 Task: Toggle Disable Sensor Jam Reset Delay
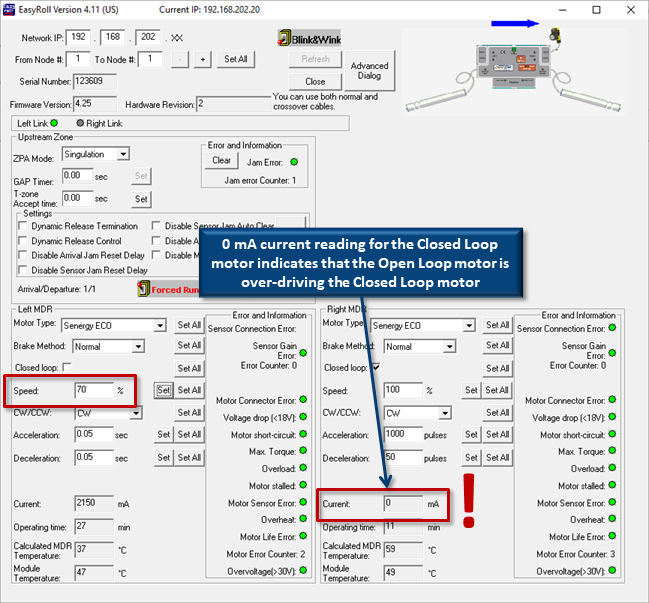[x=23, y=270]
